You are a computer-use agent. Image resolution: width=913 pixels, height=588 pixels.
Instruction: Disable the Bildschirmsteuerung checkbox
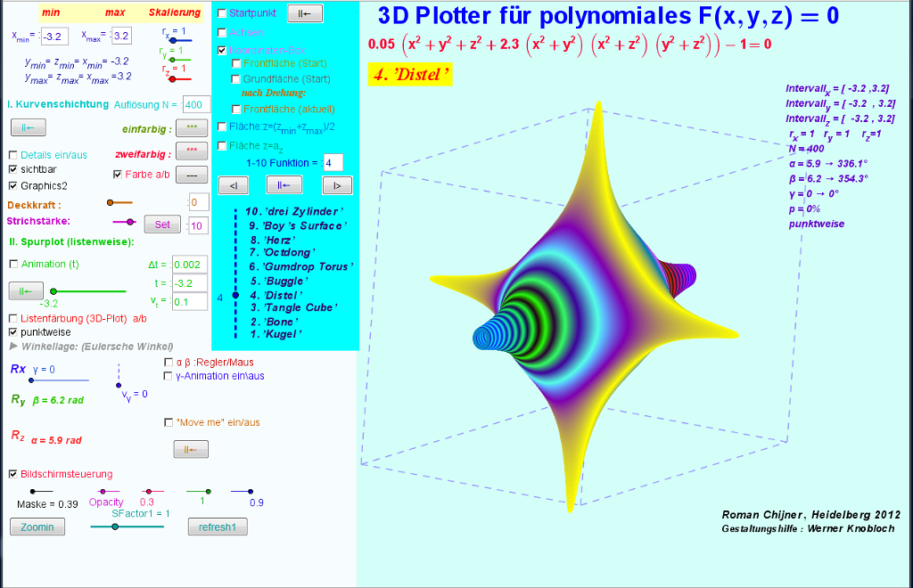point(13,474)
